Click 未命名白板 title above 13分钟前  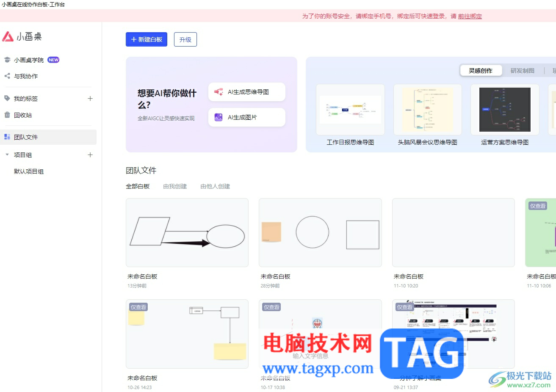[142, 276]
